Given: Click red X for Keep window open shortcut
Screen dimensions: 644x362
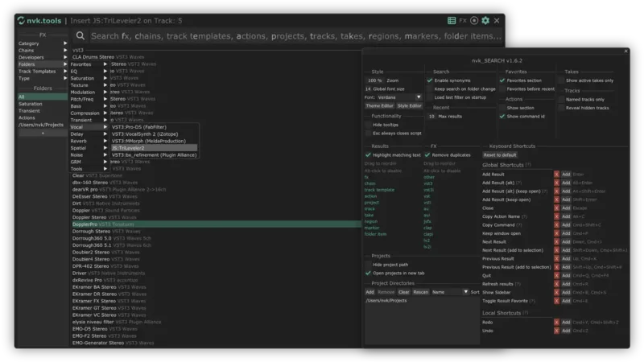Looking at the screenshot, I should point(556,233).
